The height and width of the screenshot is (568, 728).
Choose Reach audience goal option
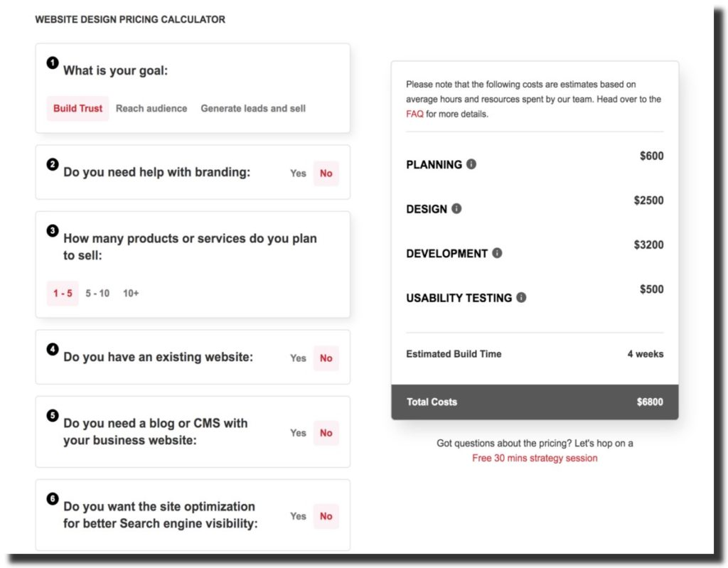[x=151, y=108]
